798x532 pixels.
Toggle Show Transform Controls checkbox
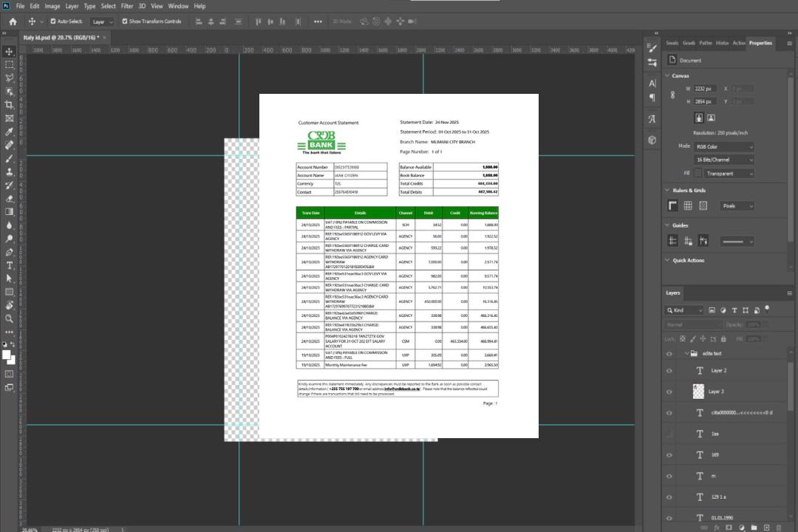point(125,21)
